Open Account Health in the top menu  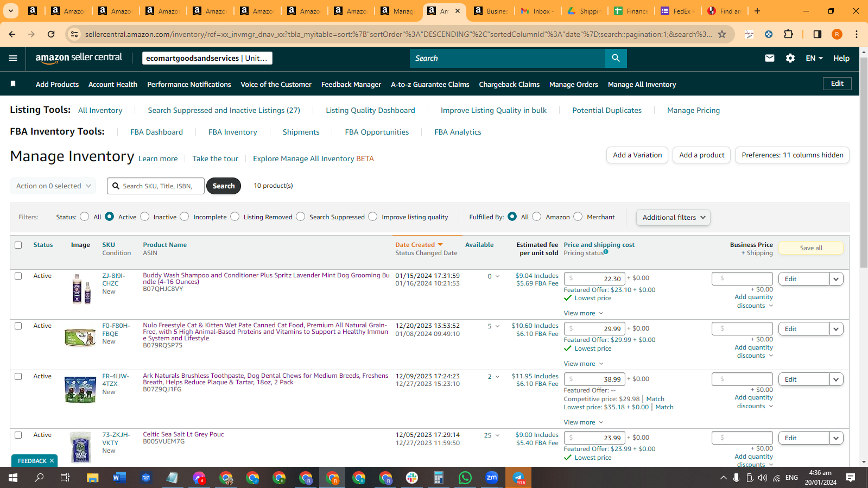pos(113,84)
